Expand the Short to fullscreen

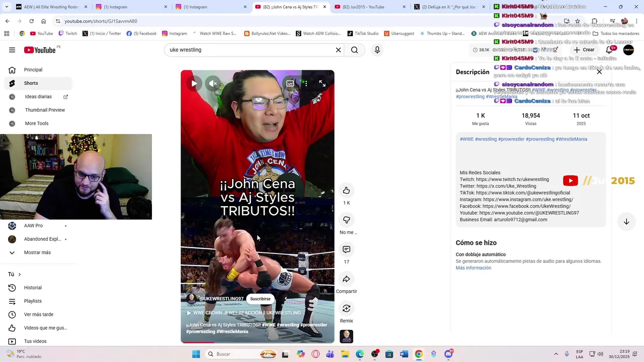tap(323, 83)
